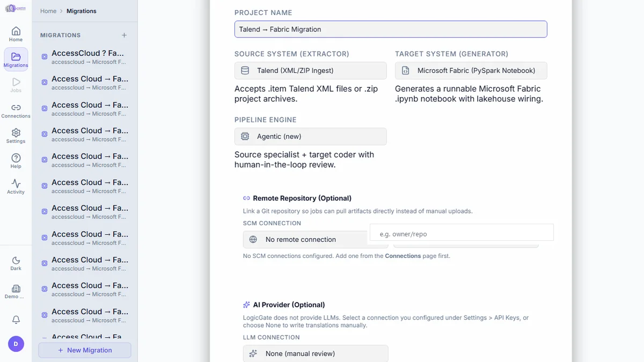Navigate to Home in the breadcrumb
Viewport: 644px width, 362px height.
pos(48,11)
